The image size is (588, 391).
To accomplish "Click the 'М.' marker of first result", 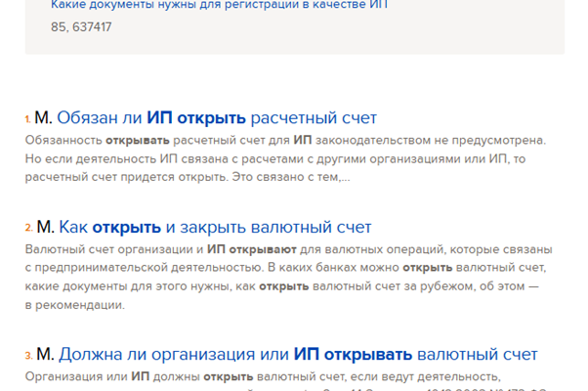I will [x=43, y=118].
